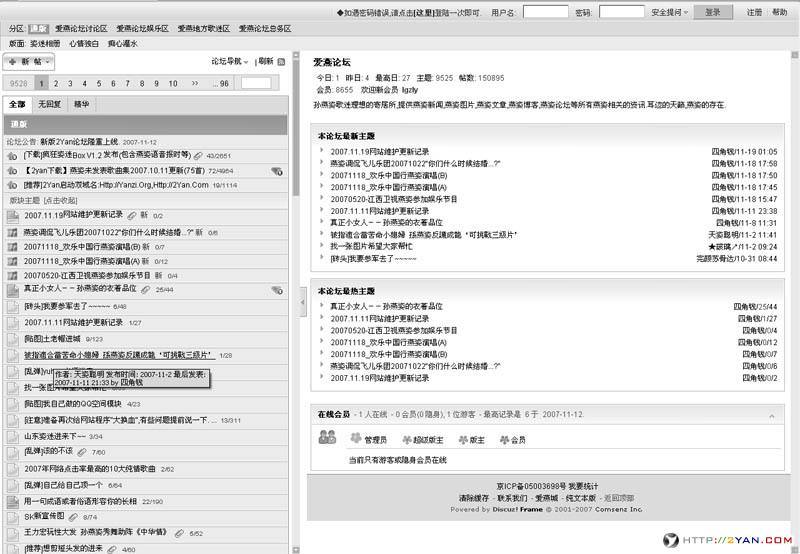Screen dimensions: 800x554
Task: Click the 用户名 username input field
Action: click(x=547, y=12)
